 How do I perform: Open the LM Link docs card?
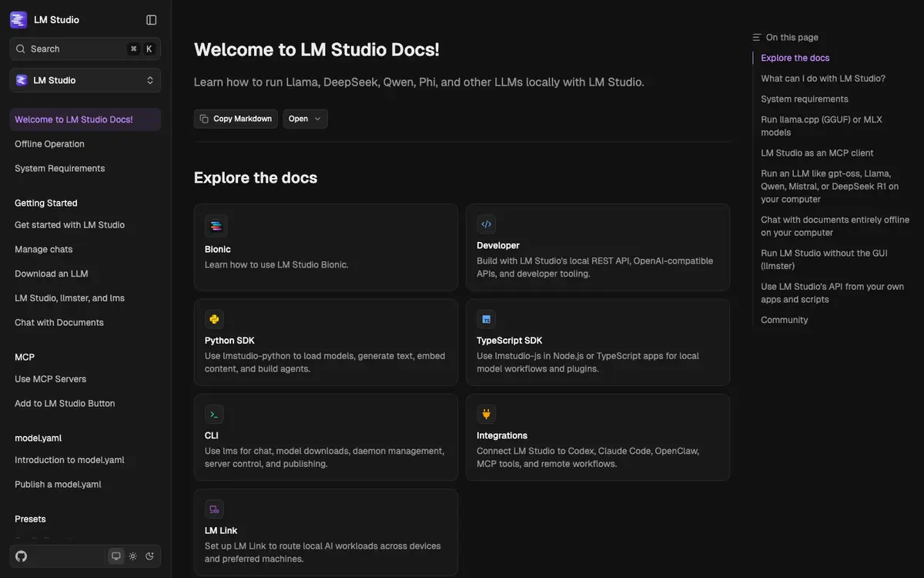pos(326,533)
